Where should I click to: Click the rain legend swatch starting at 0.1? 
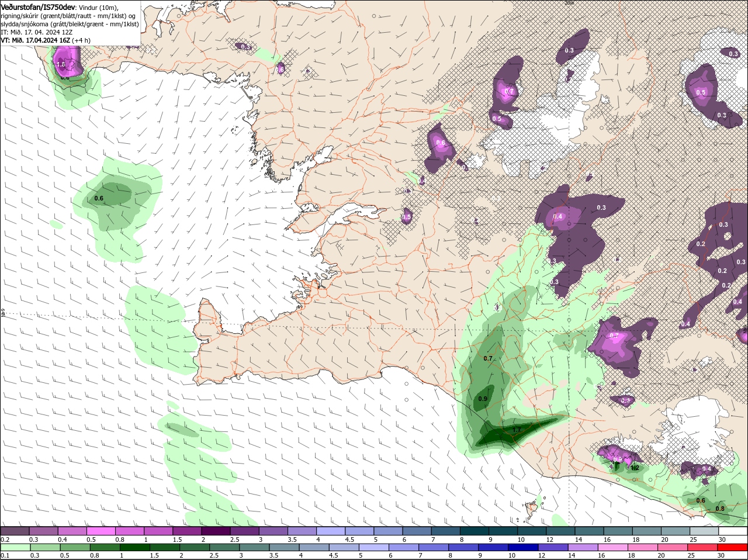[15, 547]
